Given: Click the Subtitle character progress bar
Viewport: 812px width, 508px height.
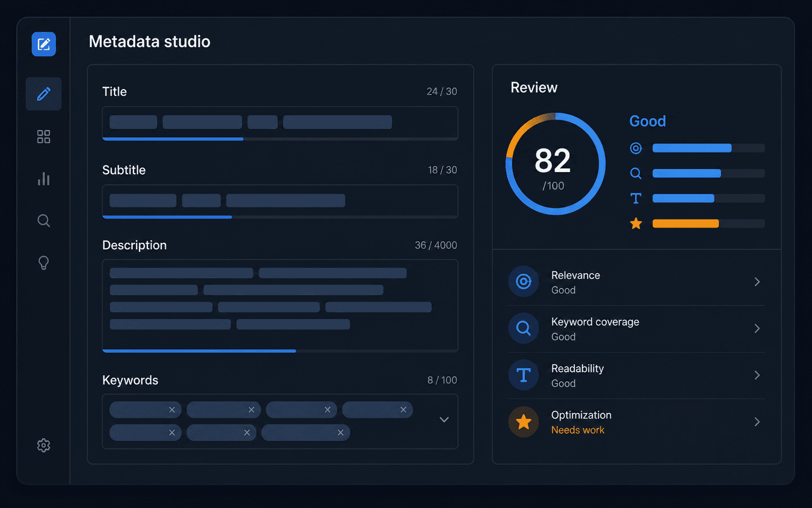Looking at the screenshot, I should [280, 217].
